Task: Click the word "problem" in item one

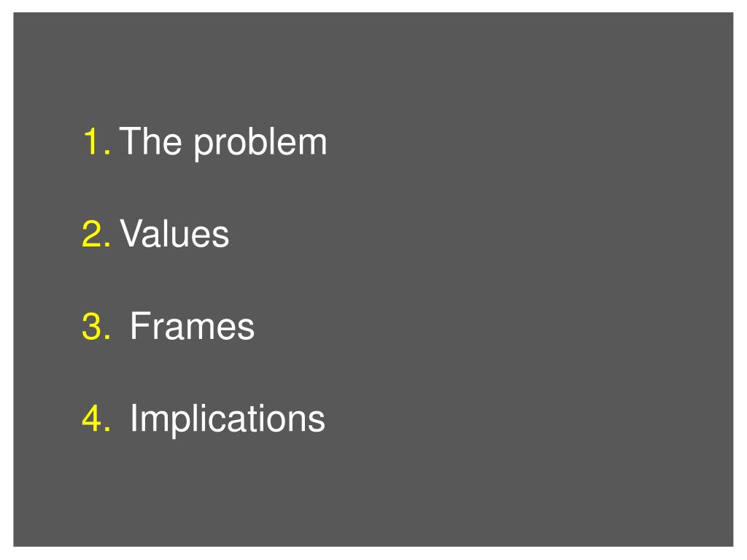Action: 260,144
